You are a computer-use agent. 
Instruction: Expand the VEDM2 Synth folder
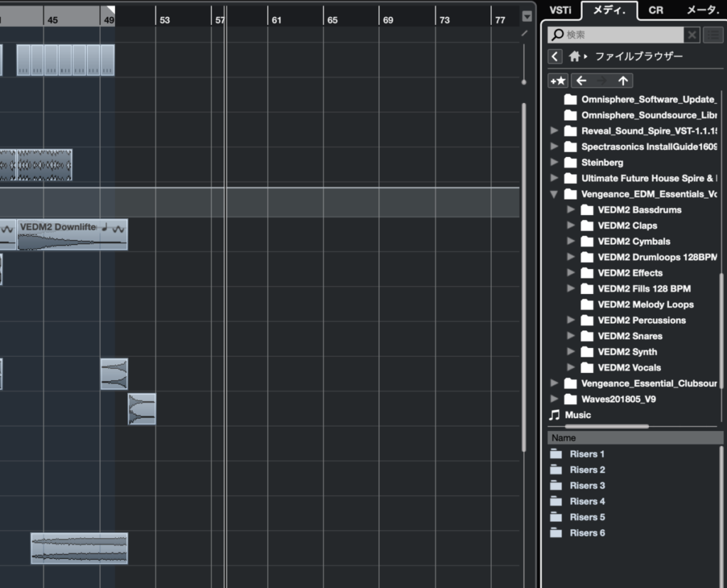click(571, 352)
